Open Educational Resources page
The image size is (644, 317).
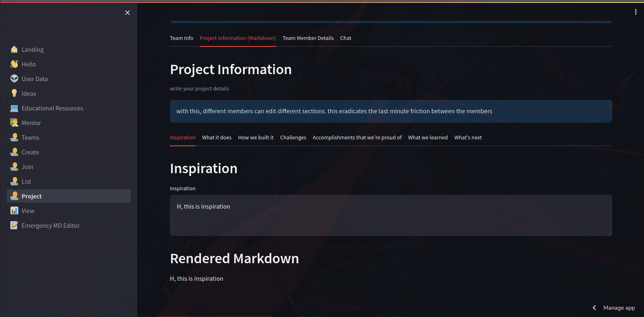[69, 108]
